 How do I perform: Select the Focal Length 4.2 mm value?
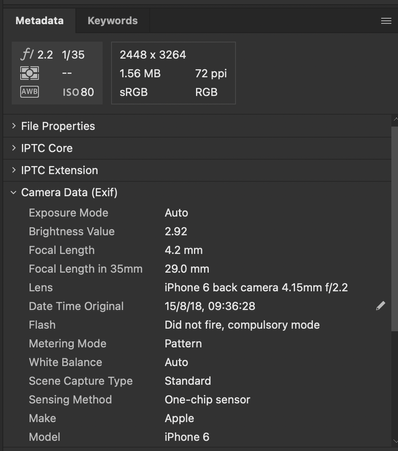pyautogui.click(x=183, y=250)
